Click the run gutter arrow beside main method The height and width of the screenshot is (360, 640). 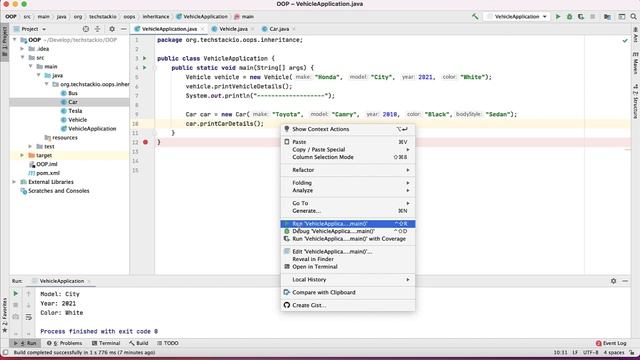tap(144, 68)
